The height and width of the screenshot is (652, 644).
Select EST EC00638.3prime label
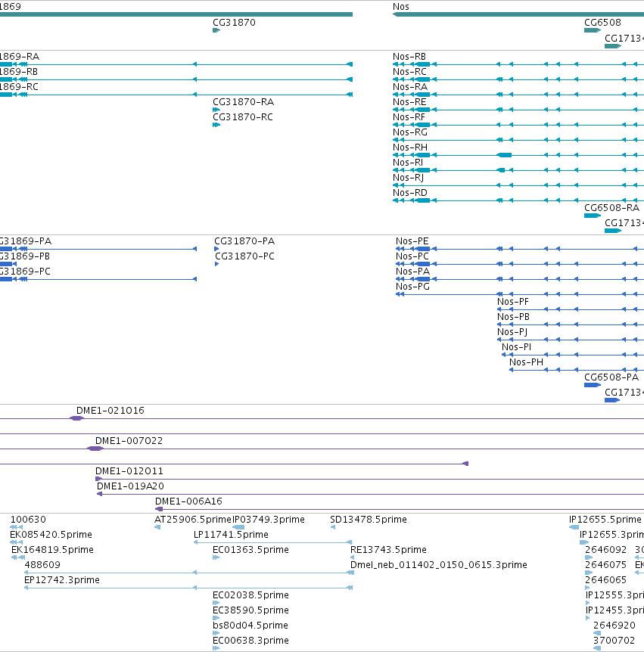[250, 641]
